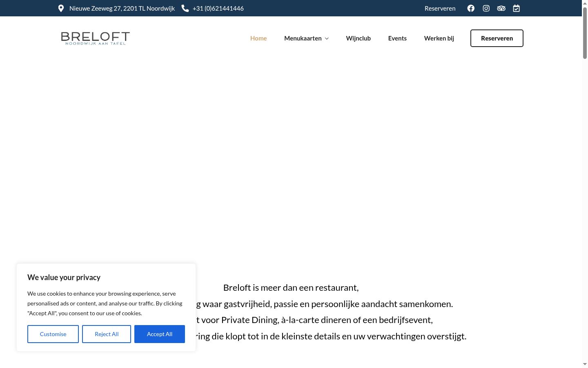Click the Reserveren link in the top bar

click(440, 8)
